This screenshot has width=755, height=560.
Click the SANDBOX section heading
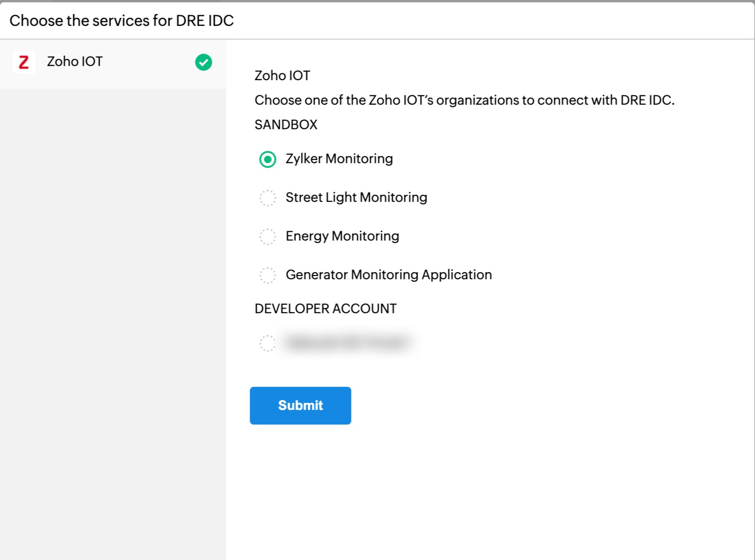point(286,125)
